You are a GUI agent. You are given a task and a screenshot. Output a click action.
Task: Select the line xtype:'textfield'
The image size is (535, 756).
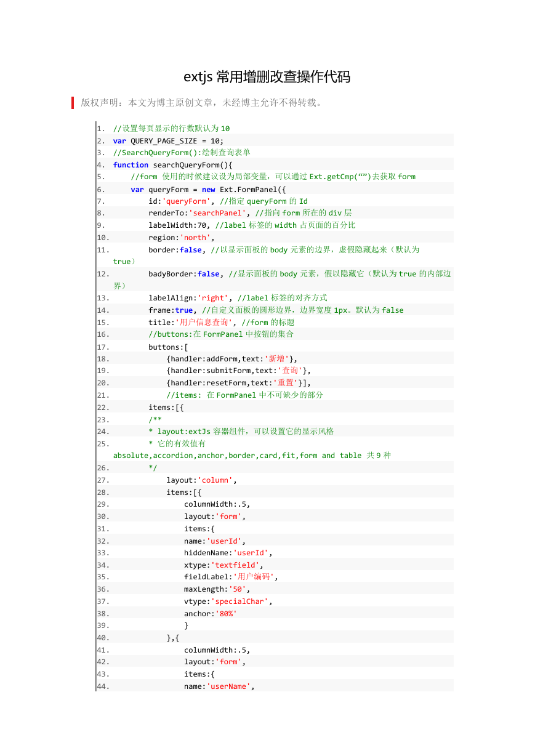click(x=224, y=565)
